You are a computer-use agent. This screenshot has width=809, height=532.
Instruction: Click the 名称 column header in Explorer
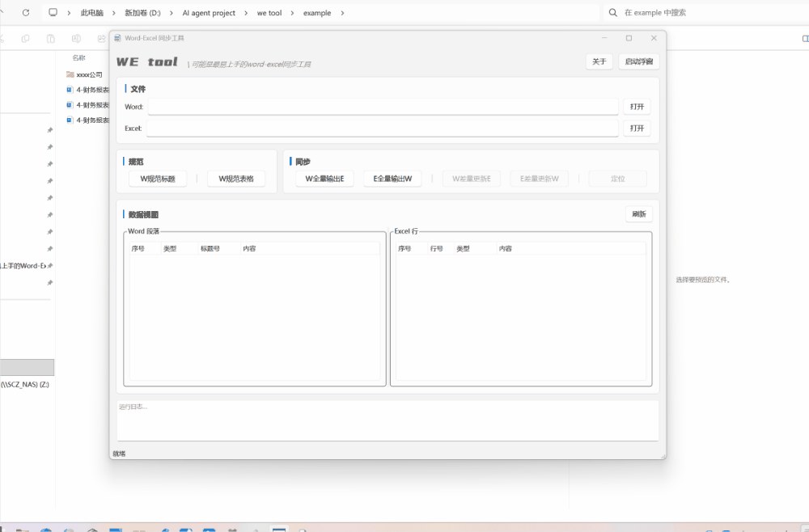(x=79, y=57)
